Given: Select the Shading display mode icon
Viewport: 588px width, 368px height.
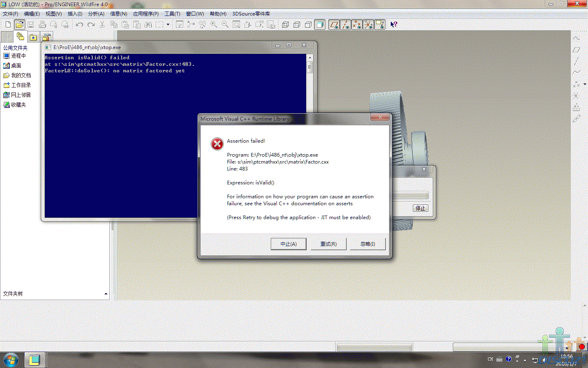Looking at the screenshot, I should click(x=320, y=25).
